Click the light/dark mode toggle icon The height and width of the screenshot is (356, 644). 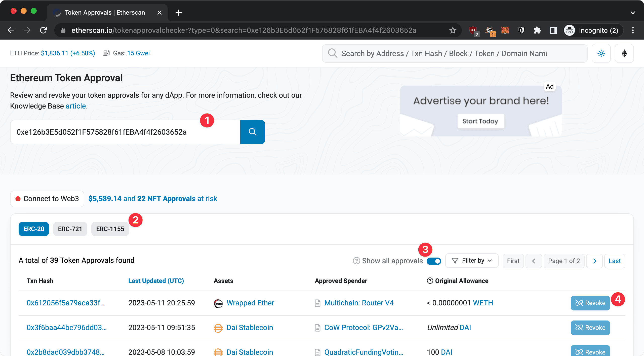pos(601,53)
